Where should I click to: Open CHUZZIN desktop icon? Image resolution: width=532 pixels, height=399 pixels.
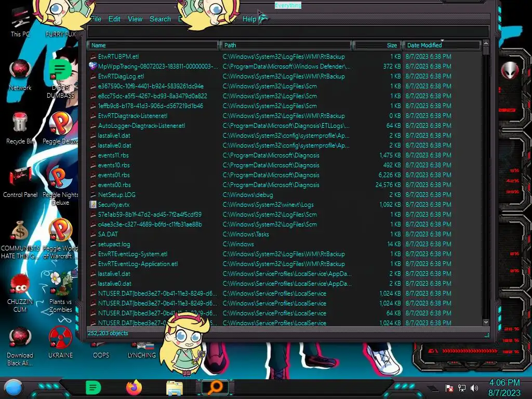click(x=20, y=293)
